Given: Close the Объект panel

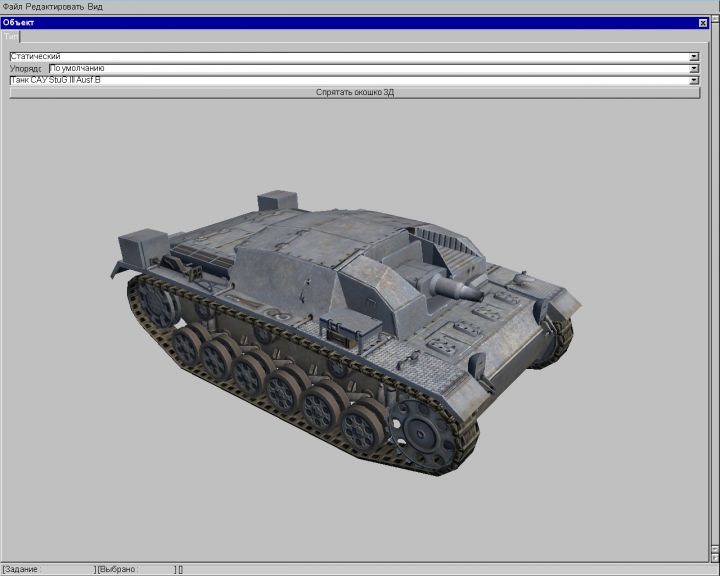Looking at the screenshot, I should (x=702, y=22).
